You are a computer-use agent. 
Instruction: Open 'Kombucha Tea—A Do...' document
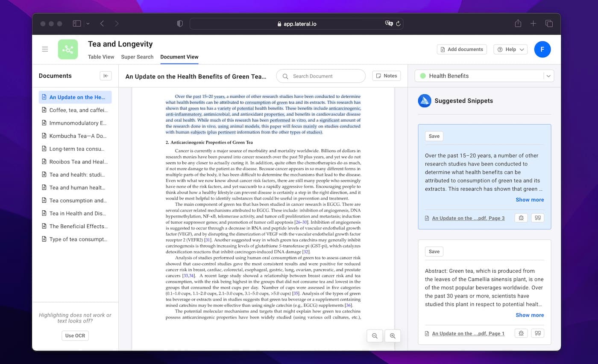coord(75,136)
